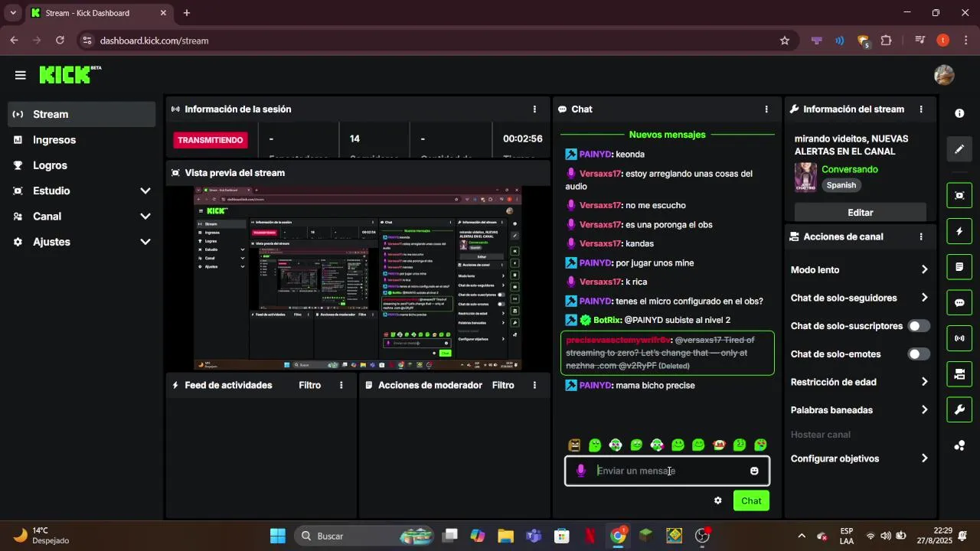Image resolution: width=980 pixels, height=551 pixels.
Task: Open Restricción de edad options arrow
Action: [924, 382]
